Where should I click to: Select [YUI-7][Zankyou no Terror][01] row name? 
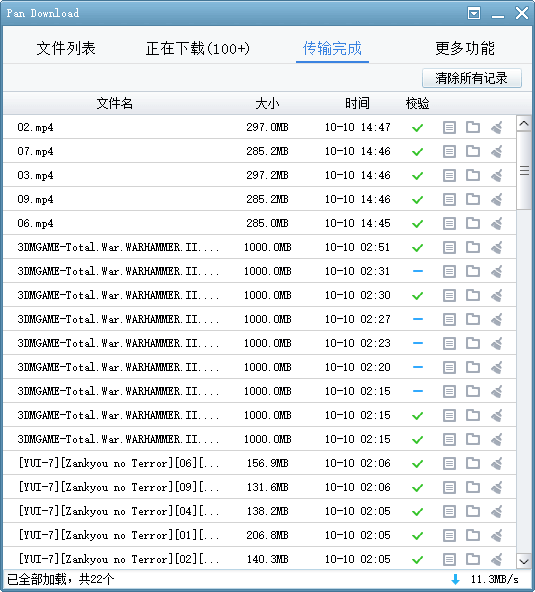[x=119, y=535]
